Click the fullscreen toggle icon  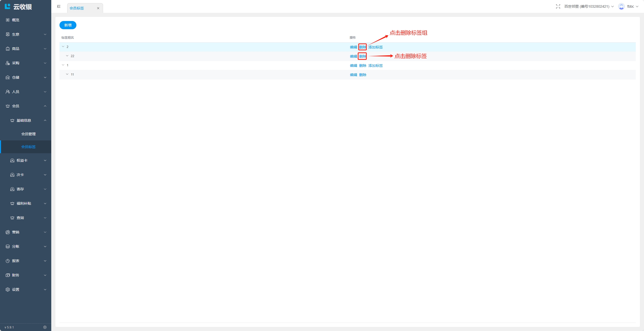tap(558, 6)
